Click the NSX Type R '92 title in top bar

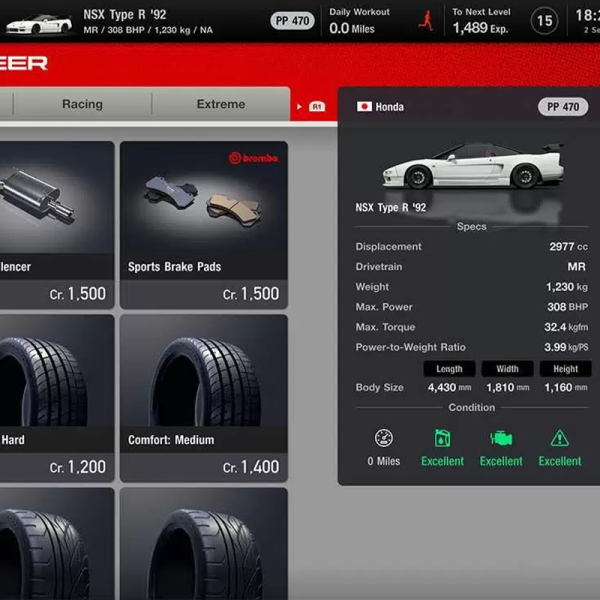(125, 15)
